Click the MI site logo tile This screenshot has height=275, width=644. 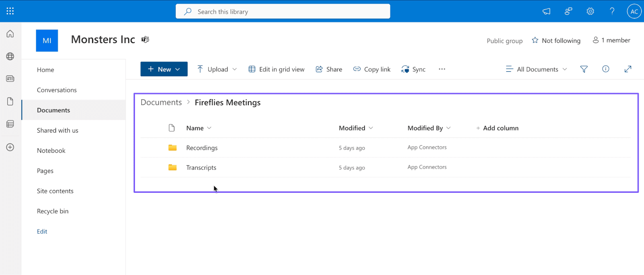47,40
